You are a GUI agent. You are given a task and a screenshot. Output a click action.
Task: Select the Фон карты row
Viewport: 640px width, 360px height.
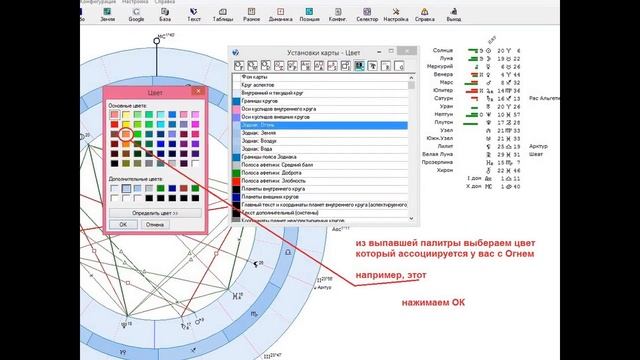coord(320,77)
